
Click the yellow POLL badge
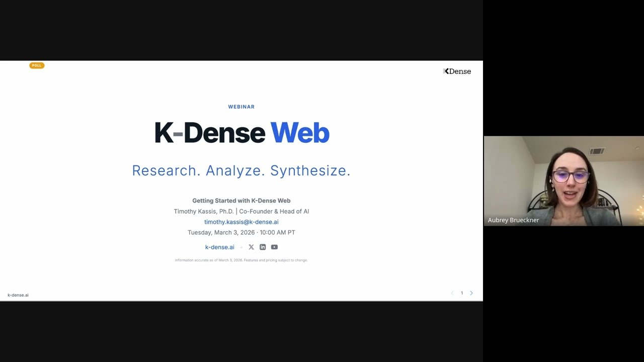click(x=37, y=65)
